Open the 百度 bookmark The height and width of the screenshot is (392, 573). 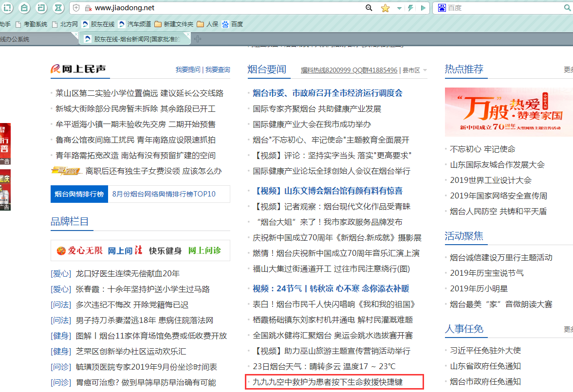(x=232, y=24)
